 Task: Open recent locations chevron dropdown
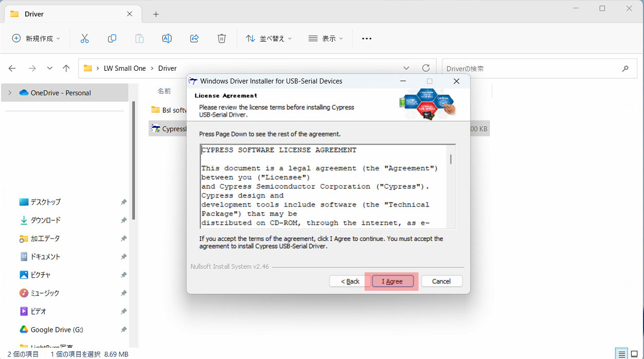(50, 68)
